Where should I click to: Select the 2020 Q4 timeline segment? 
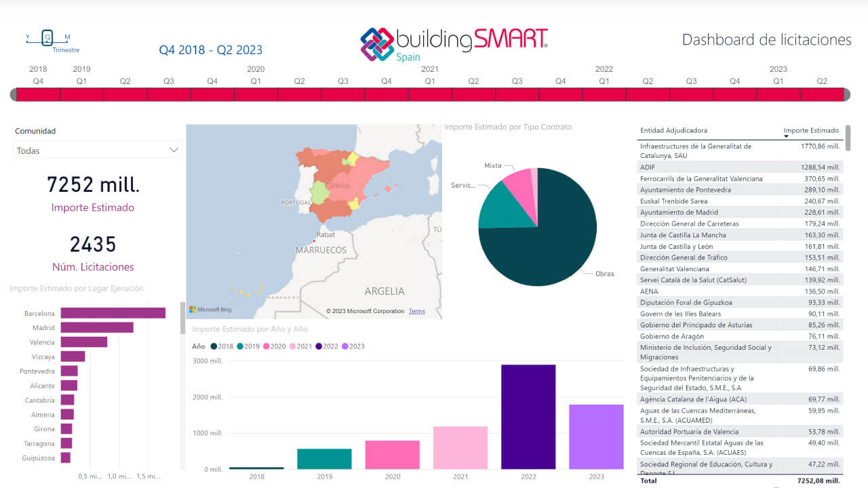tap(387, 94)
